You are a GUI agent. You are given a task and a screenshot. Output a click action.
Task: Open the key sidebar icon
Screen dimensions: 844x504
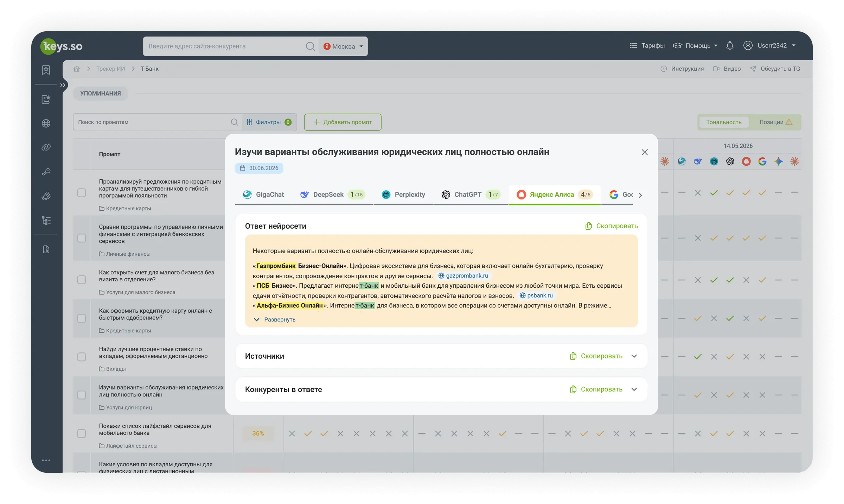point(46,172)
